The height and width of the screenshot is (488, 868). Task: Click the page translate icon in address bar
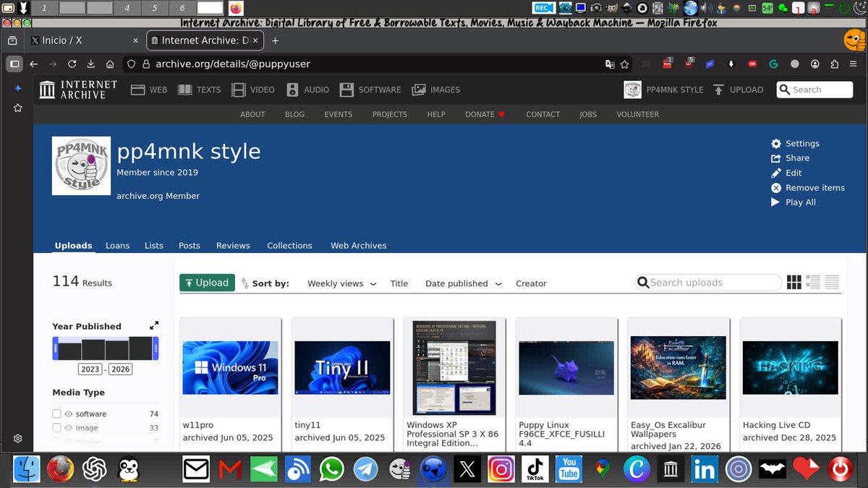coord(610,64)
